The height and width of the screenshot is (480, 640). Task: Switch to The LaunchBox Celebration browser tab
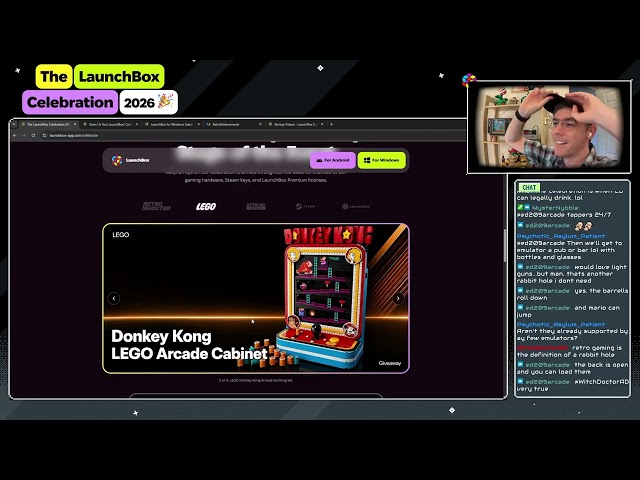coord(47,124)
